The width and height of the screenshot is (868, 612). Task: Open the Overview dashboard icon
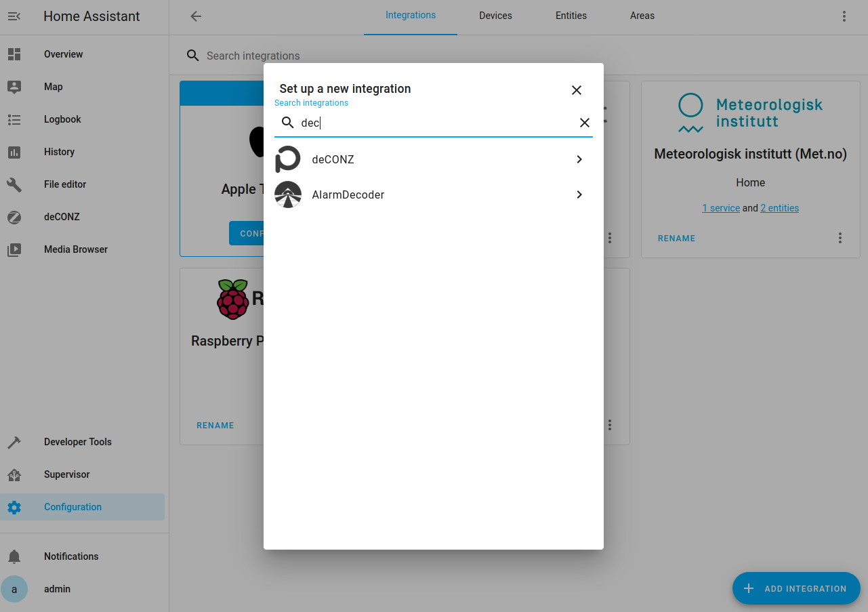[x=14, y=54]
